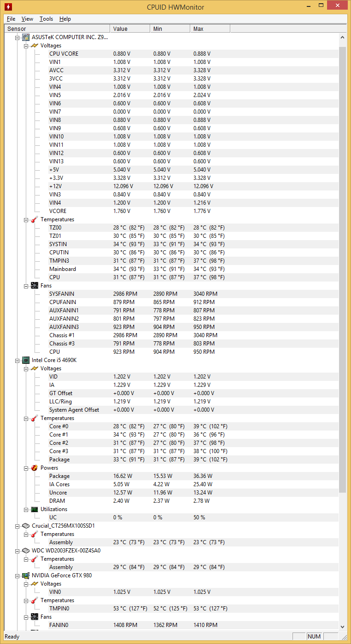Click the Max column header
Screen dimensions: 351x644
pyautogui.click(x=210, y=29)
